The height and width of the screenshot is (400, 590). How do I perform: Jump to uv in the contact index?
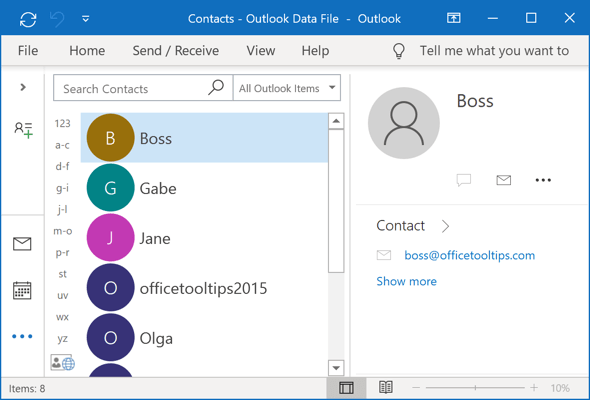[x=62, y=295]
